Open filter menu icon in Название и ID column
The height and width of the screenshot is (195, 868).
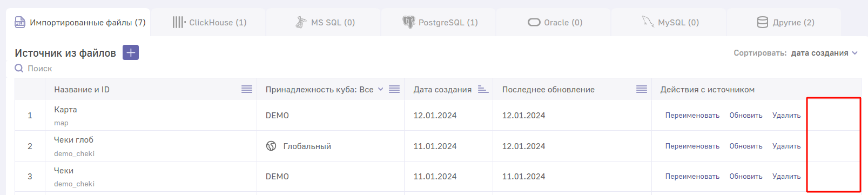[x=247, y=89]
